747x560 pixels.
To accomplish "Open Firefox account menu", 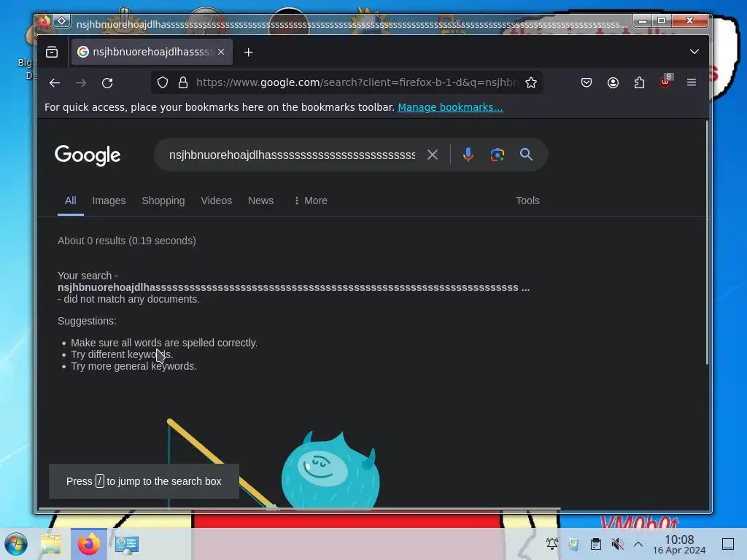I will click(613, 83).
